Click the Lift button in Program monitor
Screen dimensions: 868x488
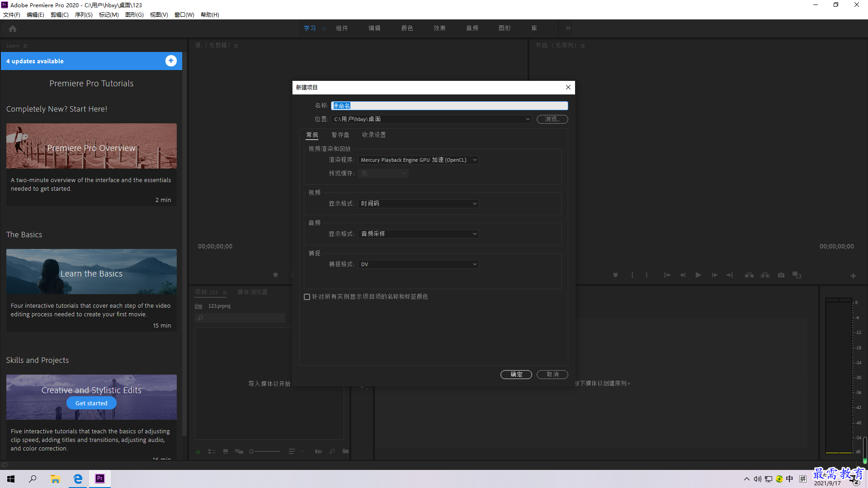[x=749, y=275]
